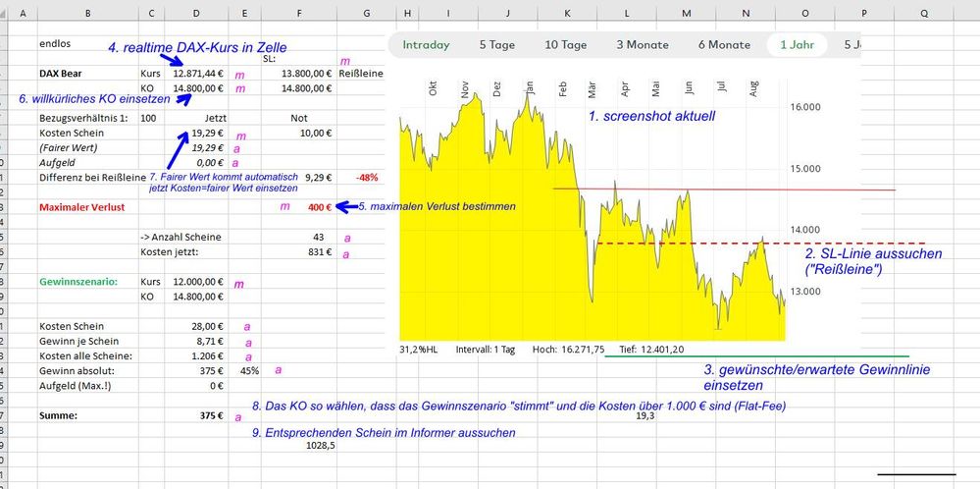Choose the 10 Tage chart range

pos(566,44)
